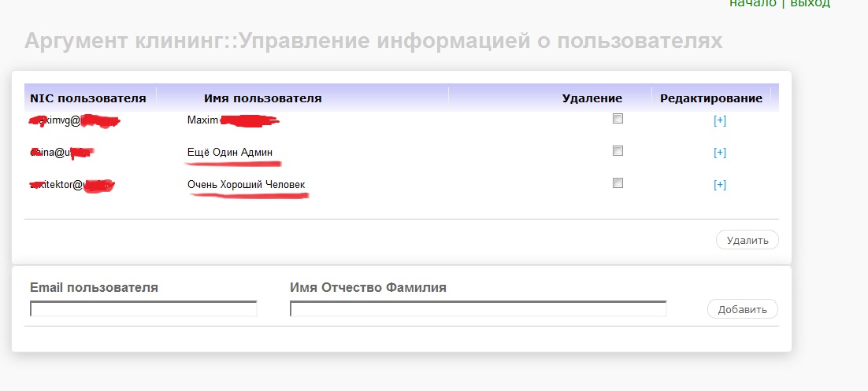Expand edit [+] for the Maxim row
Screen dimensions: 868x391
[719, 120]
